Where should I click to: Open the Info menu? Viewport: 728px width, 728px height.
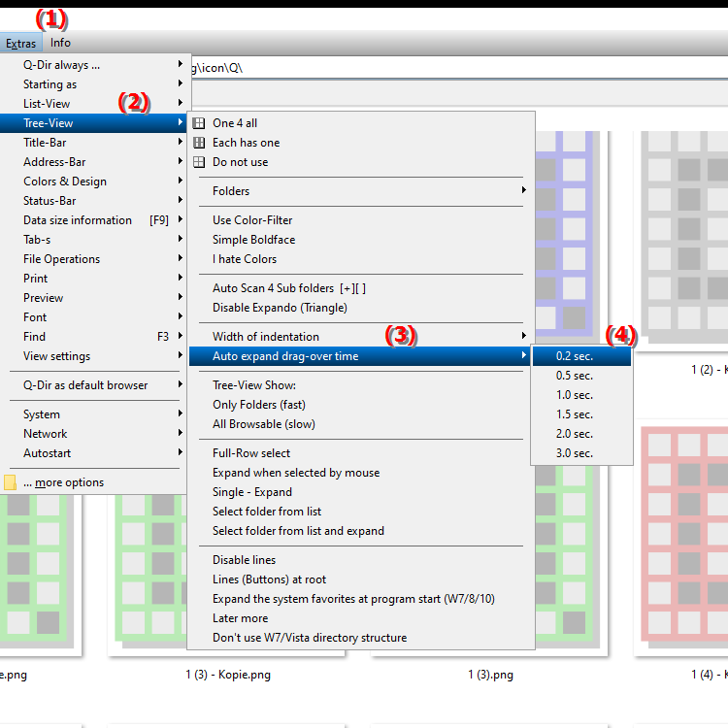(60, 43)
